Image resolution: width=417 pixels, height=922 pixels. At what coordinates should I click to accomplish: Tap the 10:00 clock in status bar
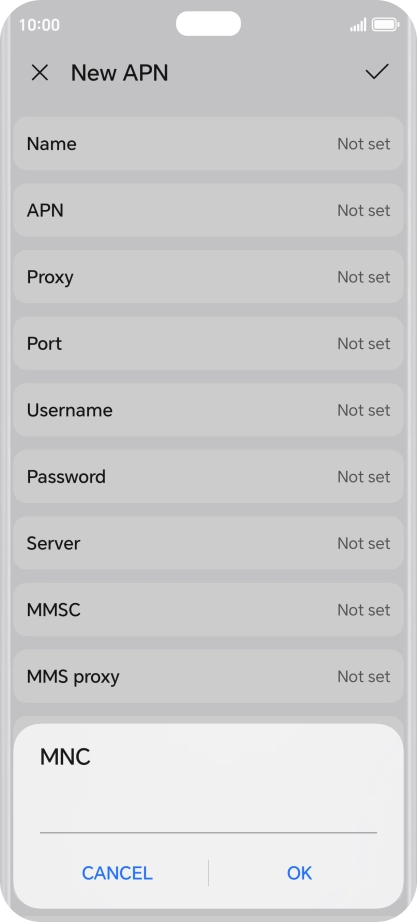(39, 25)
